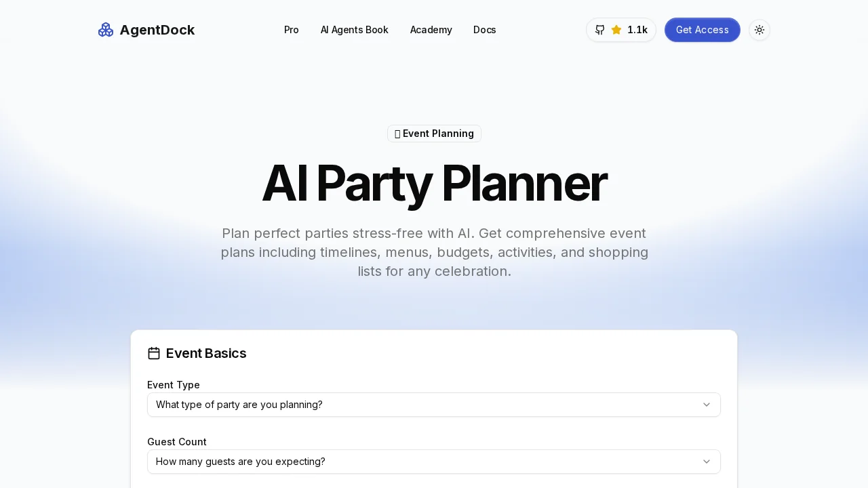Open the Guest Count dropdown
Viewport: 868px width, 488px height.
tap(434, 462)
